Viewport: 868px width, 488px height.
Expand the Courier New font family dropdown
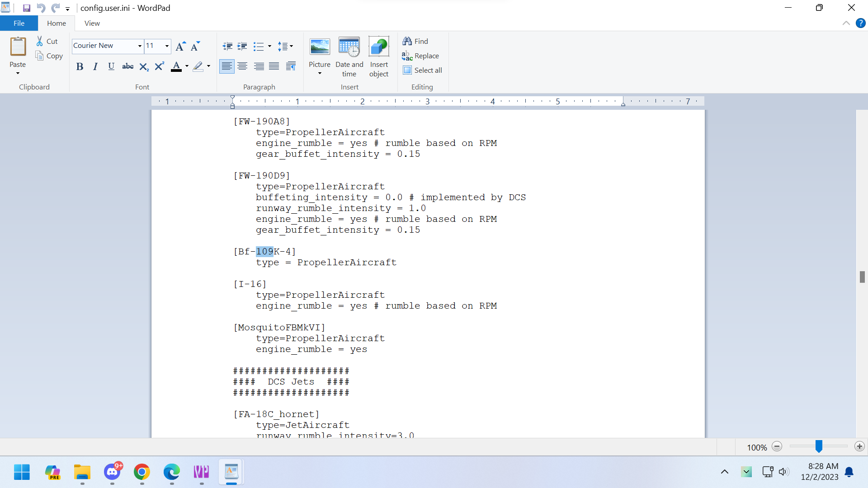coord(140,46)
